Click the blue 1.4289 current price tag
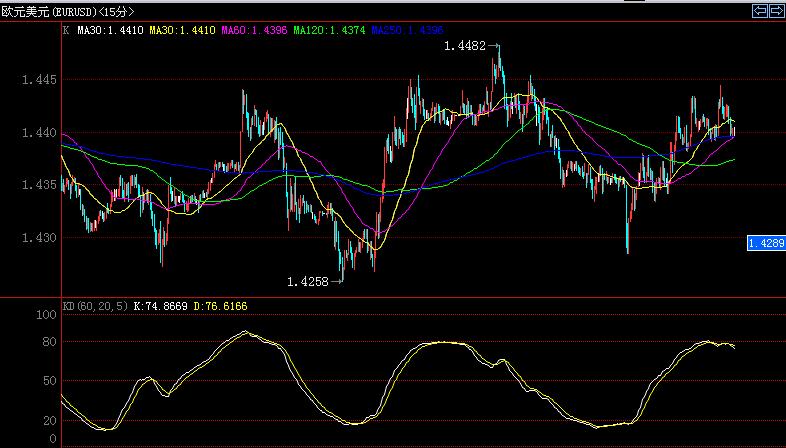This screenshot has width=786, height=448. [766, 244]
